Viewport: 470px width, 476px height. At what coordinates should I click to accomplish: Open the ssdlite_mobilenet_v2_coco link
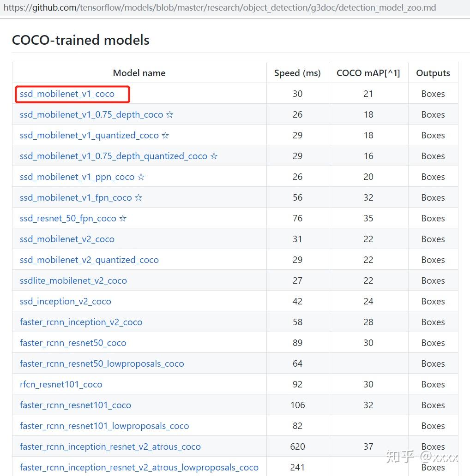73,281
